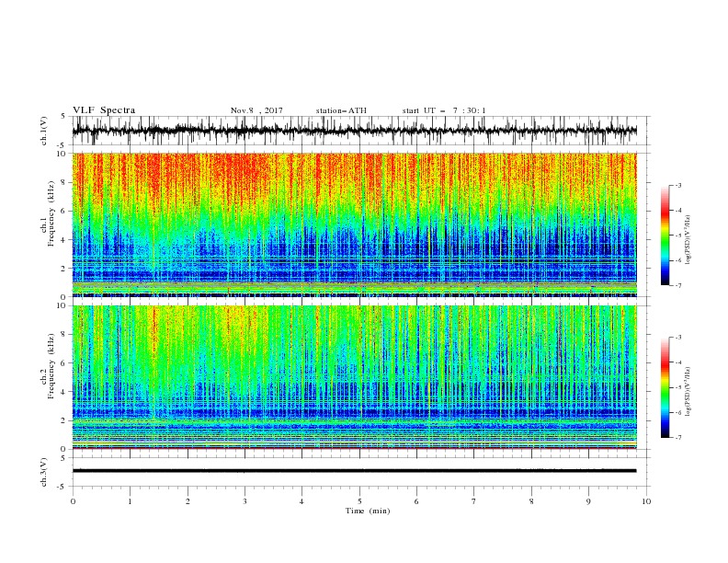
Task: Select the ch.2 "Frequency (kHz)" axis label
Action: [x=51, y=366]
